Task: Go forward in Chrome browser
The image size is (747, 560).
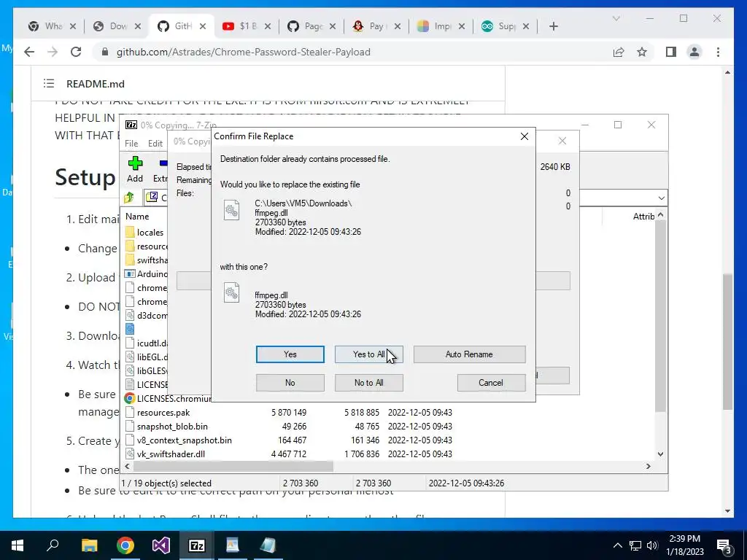Action: [53, 52]
